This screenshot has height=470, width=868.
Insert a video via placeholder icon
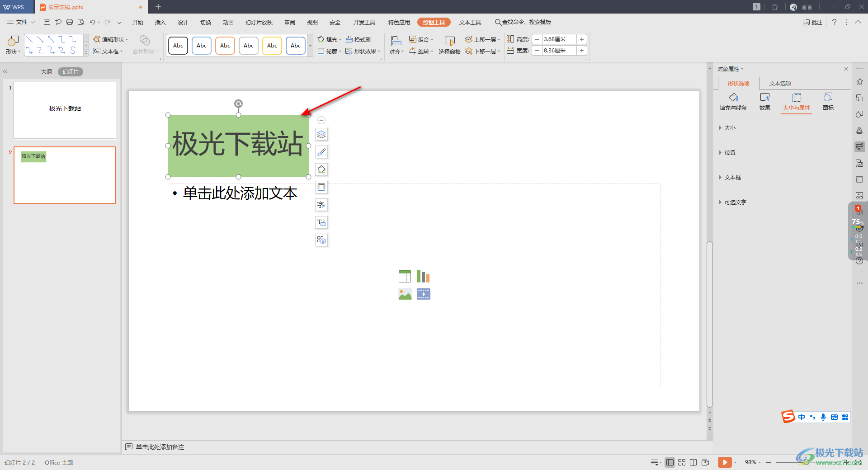pyautogui.click(x=424, y=294)
